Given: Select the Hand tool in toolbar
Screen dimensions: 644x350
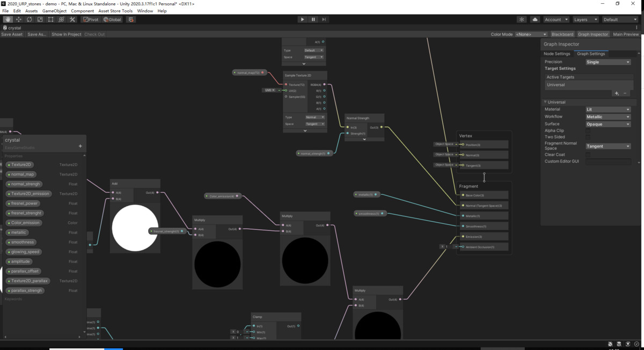Looking at the screenshot, I should (x=8, y=19).
